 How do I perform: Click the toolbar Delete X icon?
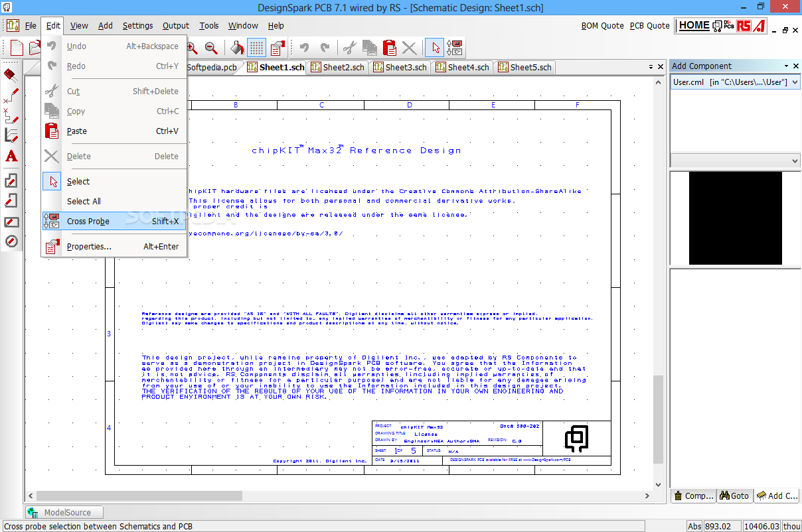click(x=410, y=48)
